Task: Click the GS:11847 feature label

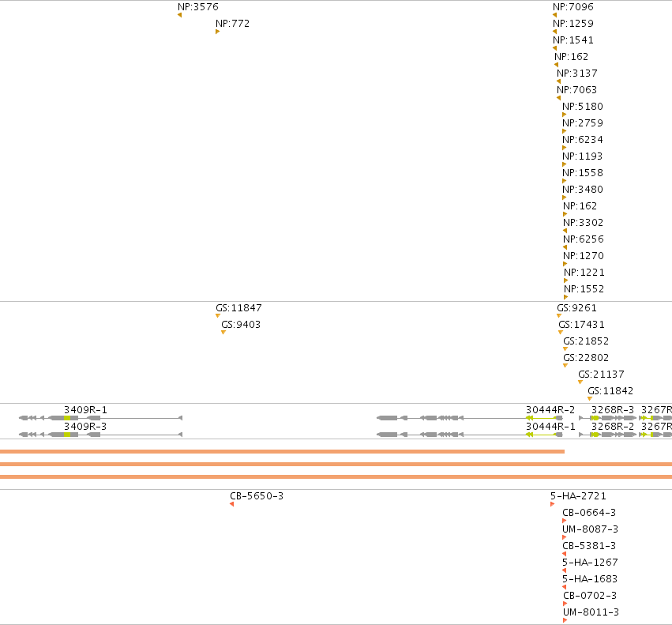Action: pos(238,308)
